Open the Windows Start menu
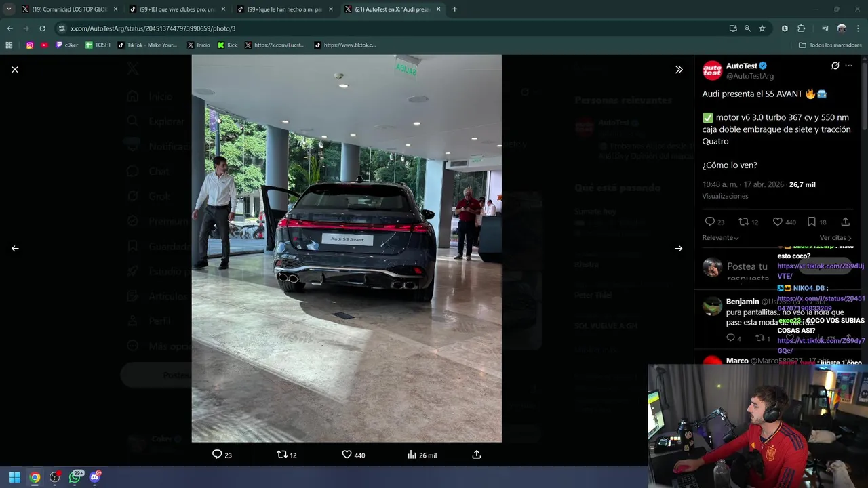Image resolution: width=868 pixels, height=488 pixels. click(14, 477)
